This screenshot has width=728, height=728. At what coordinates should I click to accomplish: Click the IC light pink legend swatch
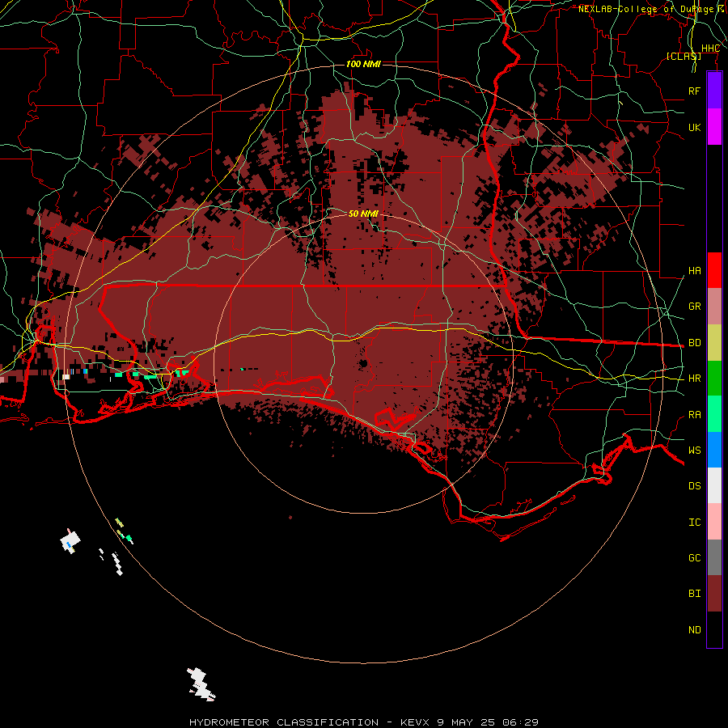tap(714, 522)
